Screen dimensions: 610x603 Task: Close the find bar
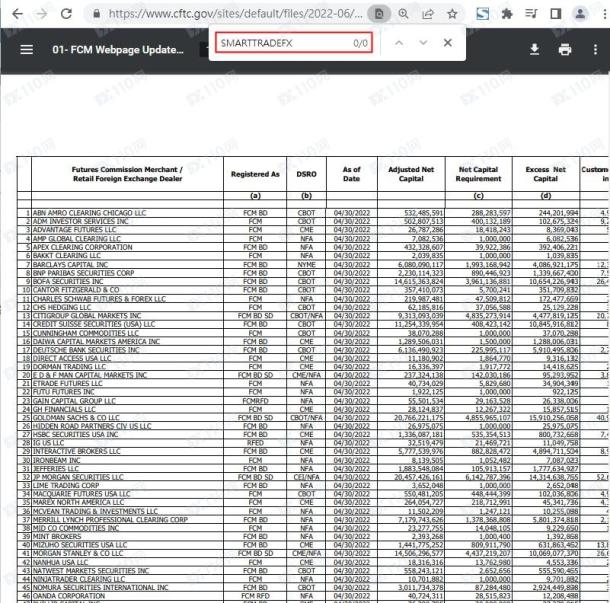(x=448, y=43)
